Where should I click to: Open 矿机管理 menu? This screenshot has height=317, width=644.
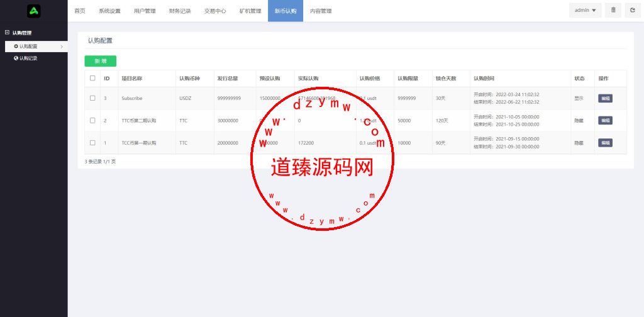click(x=250, y=11)
